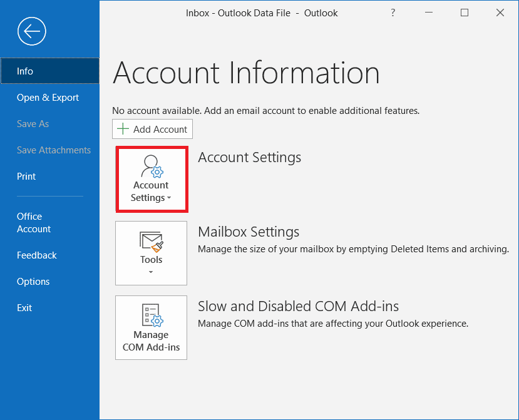This screenshot has height=420, width=519.
Task: Close the Outlook window
Action: [500, 13]
